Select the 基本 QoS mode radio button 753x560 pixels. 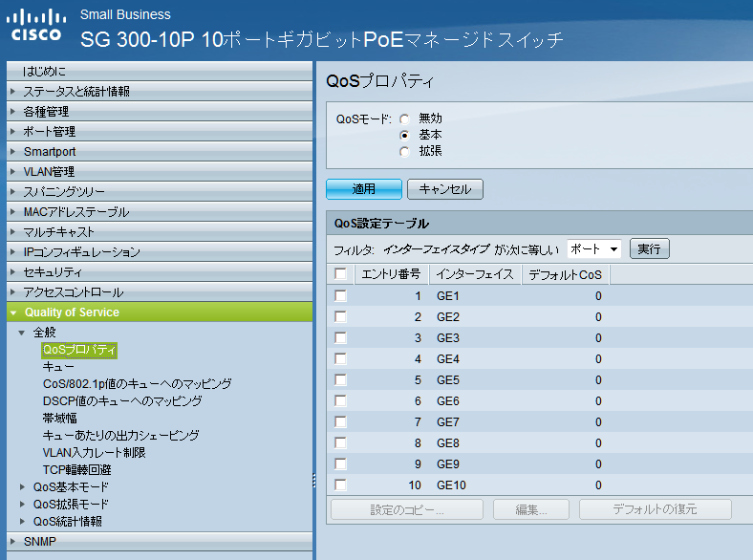(x=404, y=136)
